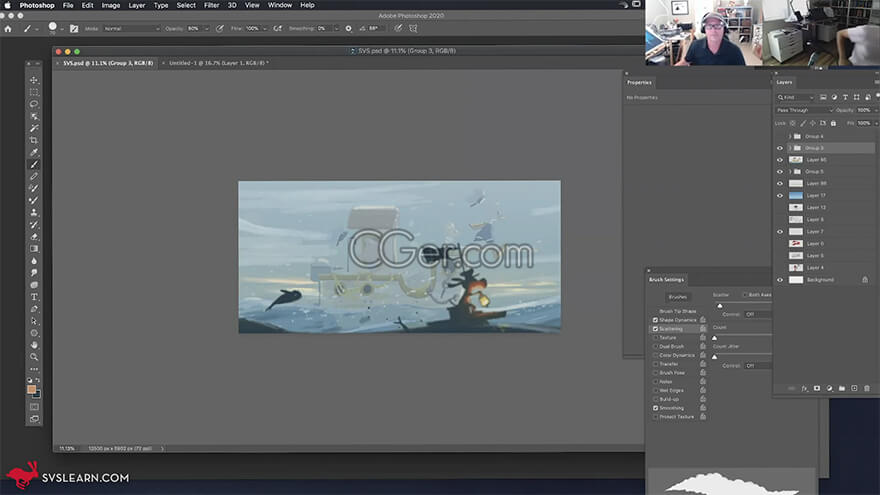880x495 pixels.
Task: Switch to SVS.psd document tab
Action: (108, 63)
